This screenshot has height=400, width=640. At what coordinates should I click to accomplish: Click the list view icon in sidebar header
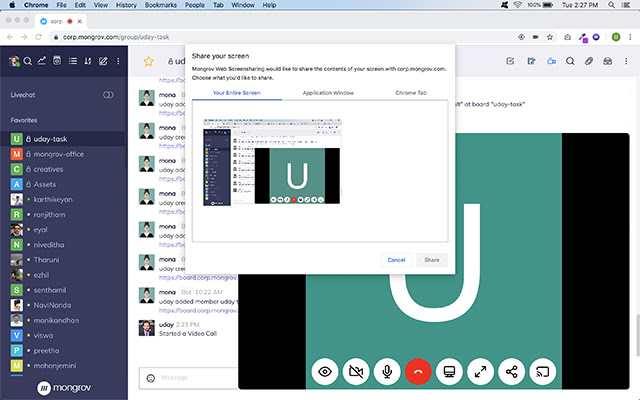pyautogui.click(x=73, y=61)
